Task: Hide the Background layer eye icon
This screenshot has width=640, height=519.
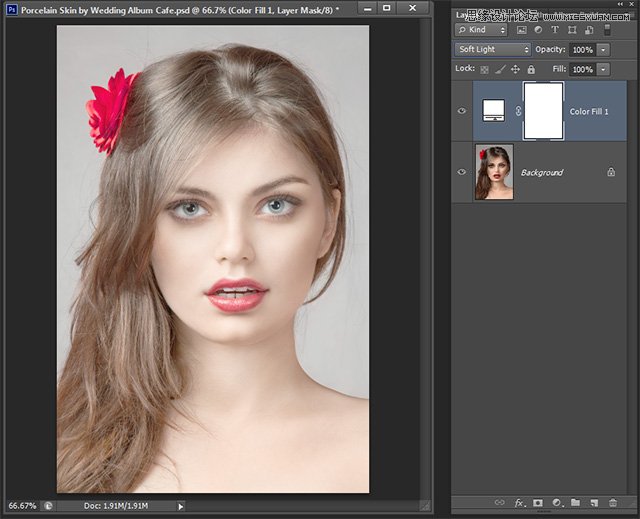Action: [x=462, y=172]
